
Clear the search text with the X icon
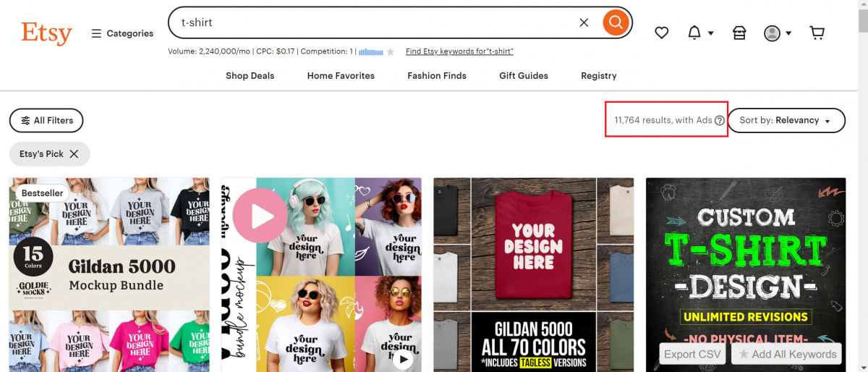584,22
